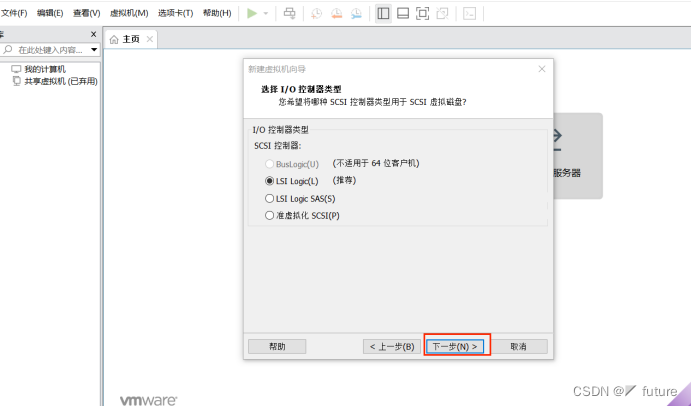Click the shared VMs icon beside 共享虚拟机
Screen dimensions: 692x406
coord(17,81)
